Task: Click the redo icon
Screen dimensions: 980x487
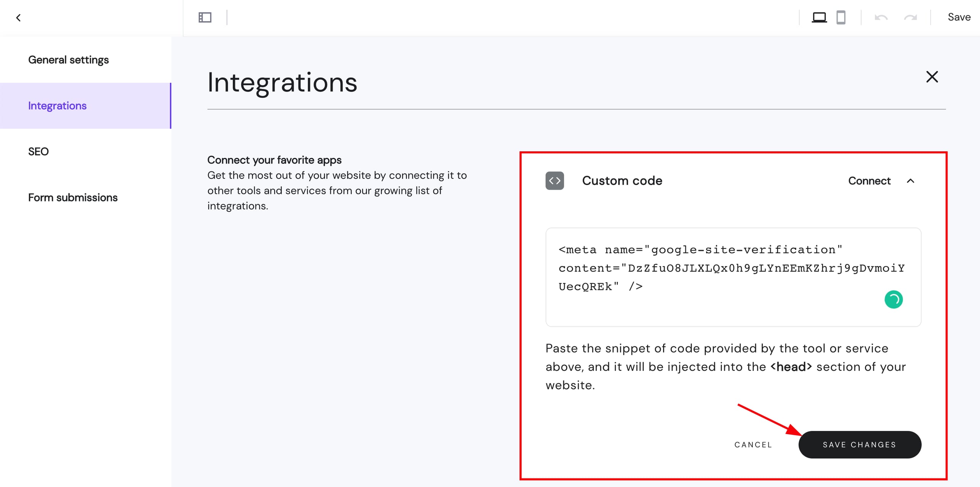Action: [911, 17]
